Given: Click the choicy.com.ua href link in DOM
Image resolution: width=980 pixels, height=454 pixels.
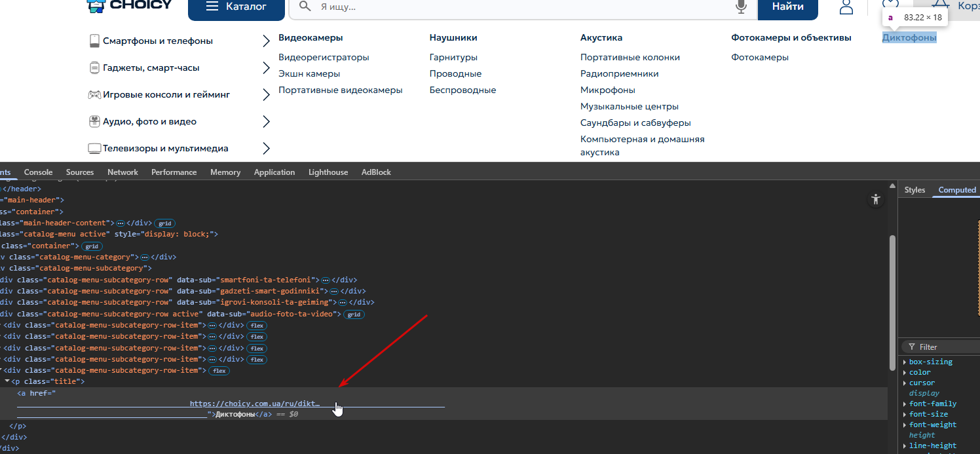Looking at the screenshot, I should pyautogui.click(x=255, y=404).
